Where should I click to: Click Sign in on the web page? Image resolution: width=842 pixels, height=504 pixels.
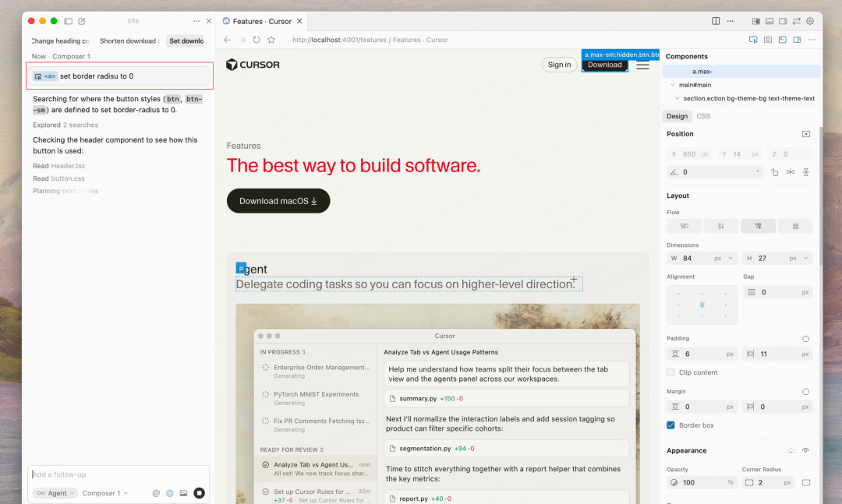(x=559, y=65)
